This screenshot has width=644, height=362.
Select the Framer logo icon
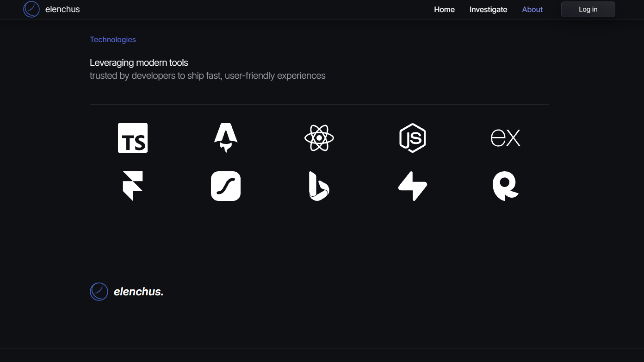pos(133,186)
